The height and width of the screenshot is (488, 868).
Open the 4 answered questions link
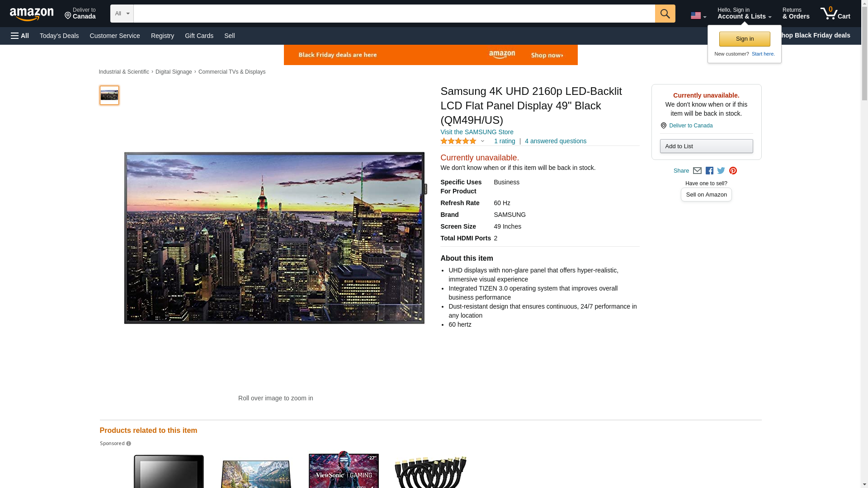coord(555,141)
